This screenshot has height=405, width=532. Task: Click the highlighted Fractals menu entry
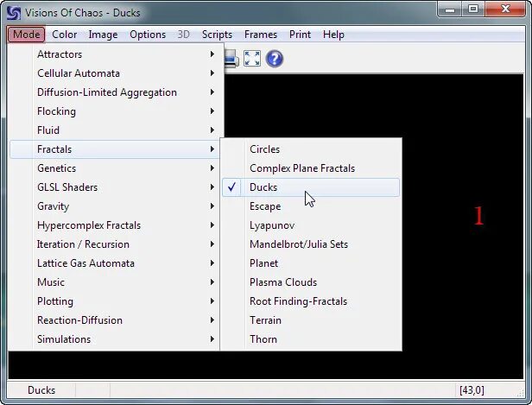116,149
